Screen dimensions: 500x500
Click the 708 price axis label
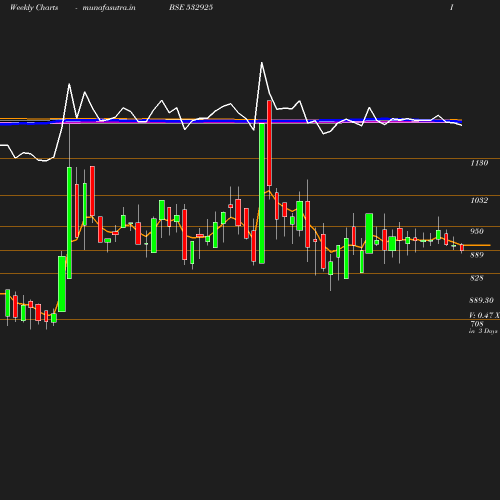[x=477, y=324]
